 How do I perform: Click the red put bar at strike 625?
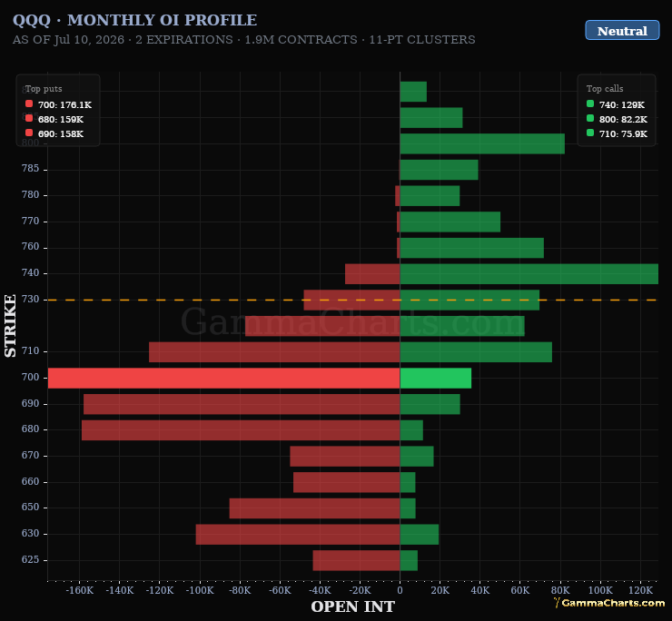(x=357, y=560)
